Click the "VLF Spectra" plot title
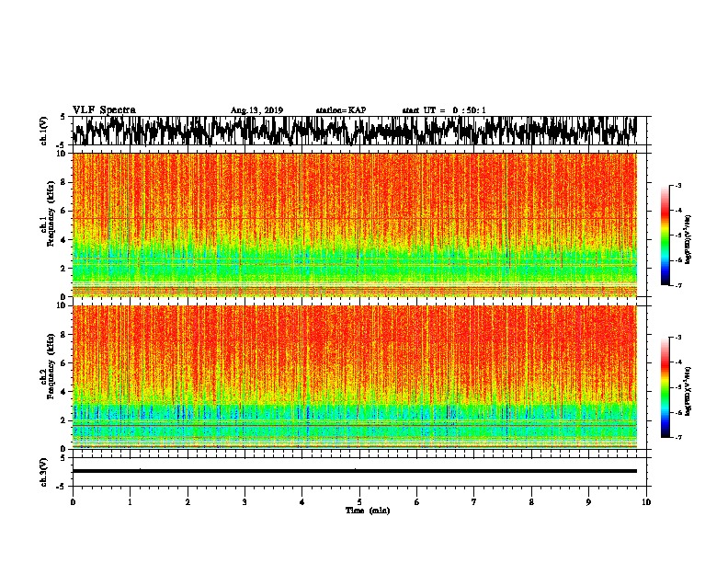Viewport: 728px width, 563px height. tap(104, 109)
